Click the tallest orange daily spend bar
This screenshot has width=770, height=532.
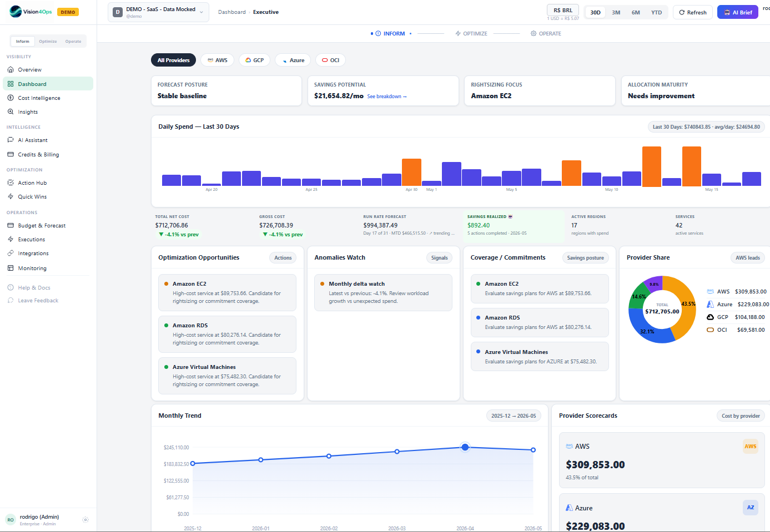point(652,166)
